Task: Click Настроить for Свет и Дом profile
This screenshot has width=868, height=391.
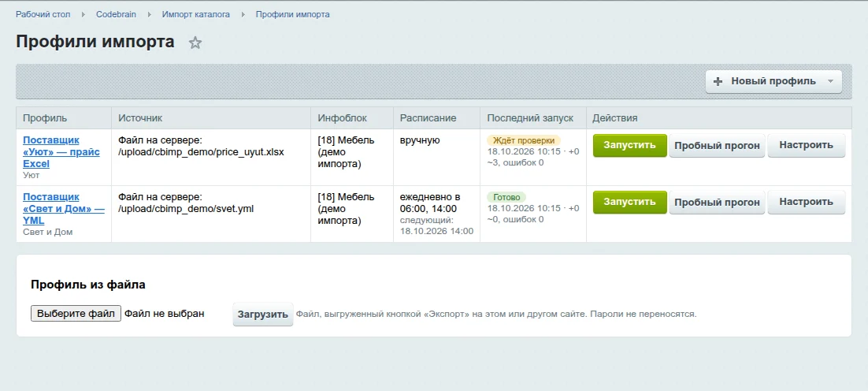Action: 806,202
